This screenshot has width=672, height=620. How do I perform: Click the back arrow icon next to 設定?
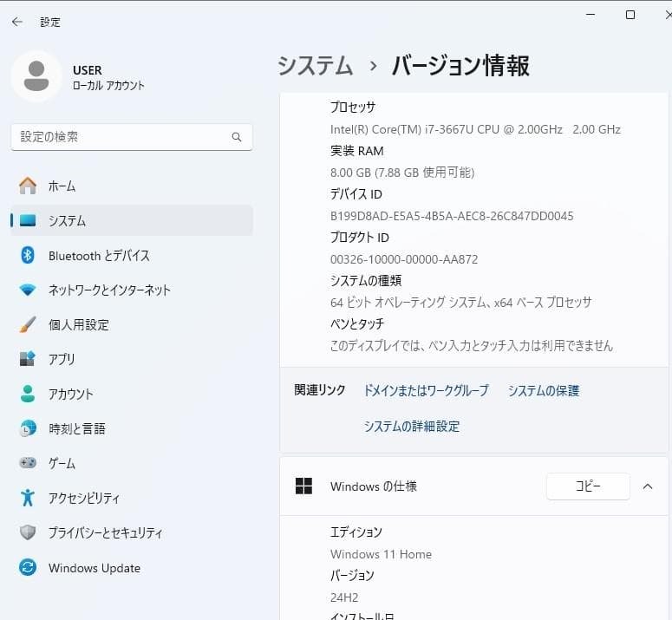click(17, 22)
